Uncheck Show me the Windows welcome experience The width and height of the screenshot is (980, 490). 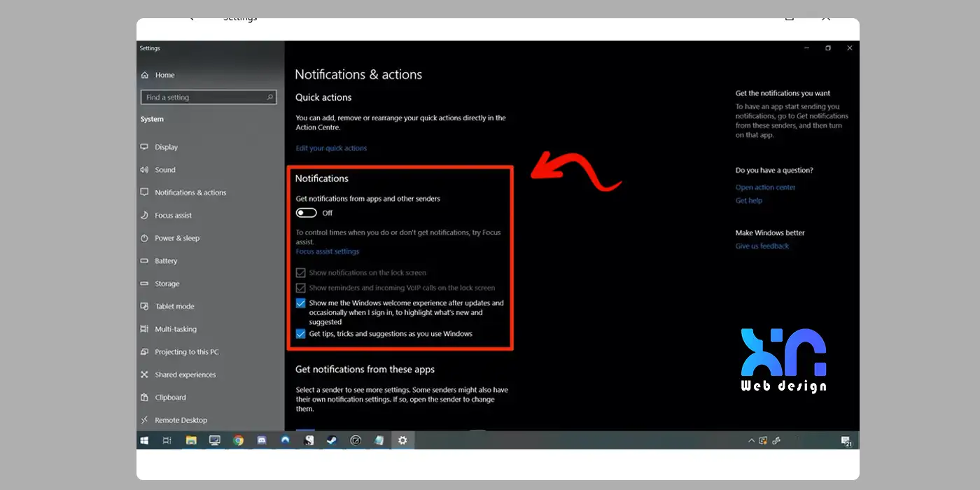tap(301, 303)
